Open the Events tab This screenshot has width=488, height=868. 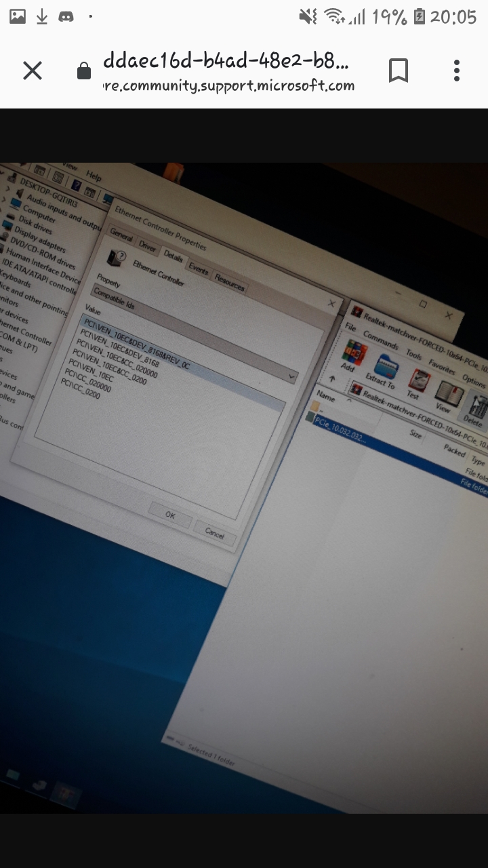pos(199,268)
